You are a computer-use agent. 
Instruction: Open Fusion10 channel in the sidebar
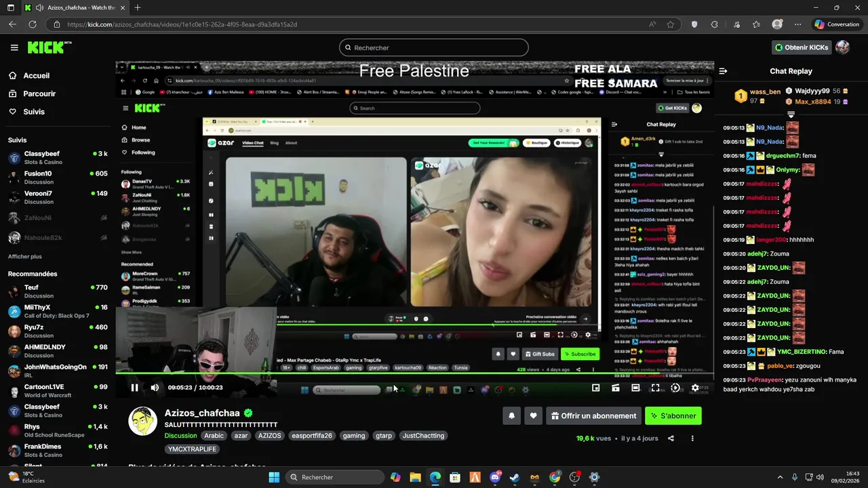point(58,178)
